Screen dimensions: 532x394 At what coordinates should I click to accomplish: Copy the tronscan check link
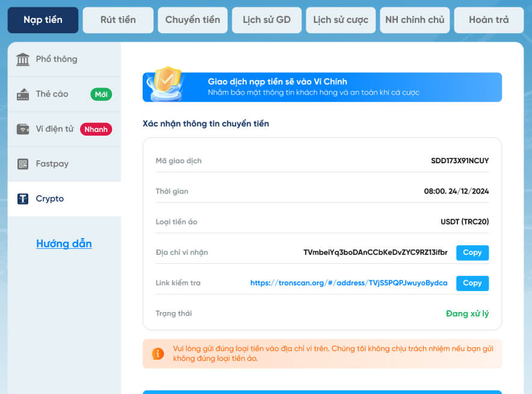pos(472,283)
